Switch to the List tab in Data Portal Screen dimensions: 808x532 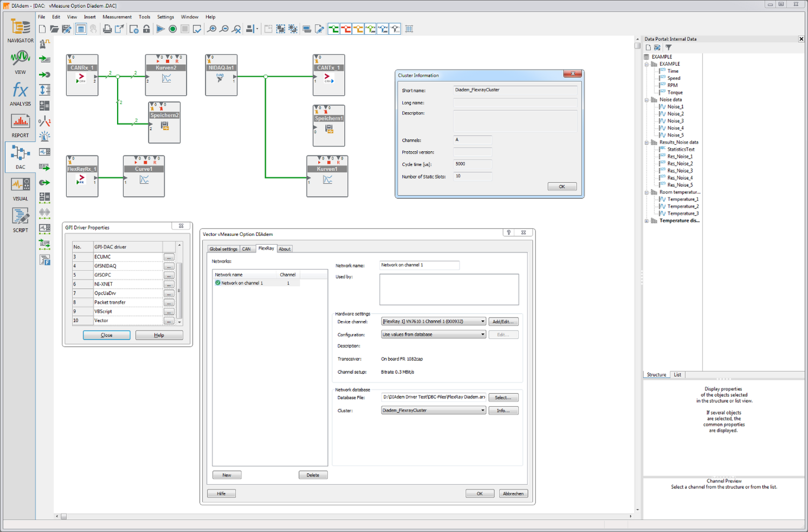(677, 375)
